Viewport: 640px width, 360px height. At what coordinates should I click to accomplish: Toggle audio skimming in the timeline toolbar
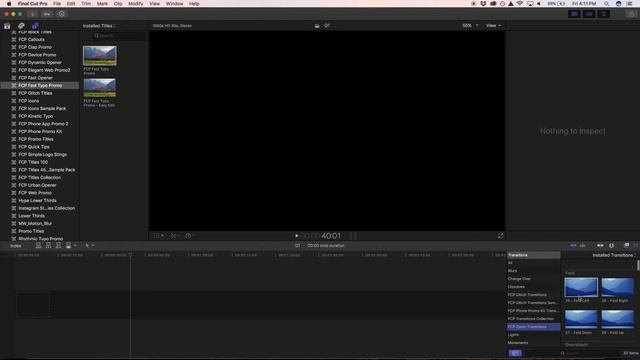tap(582, 245)
